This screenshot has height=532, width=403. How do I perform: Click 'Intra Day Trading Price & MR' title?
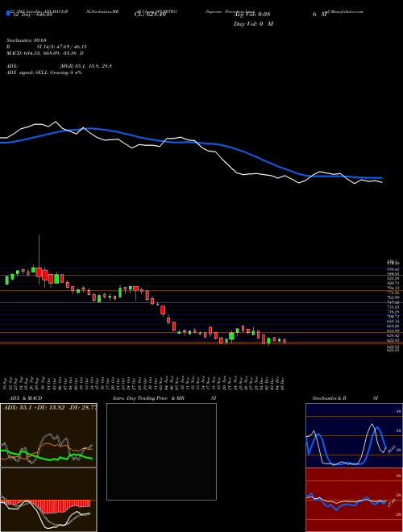pyautogui.click(x=148, y=398)
